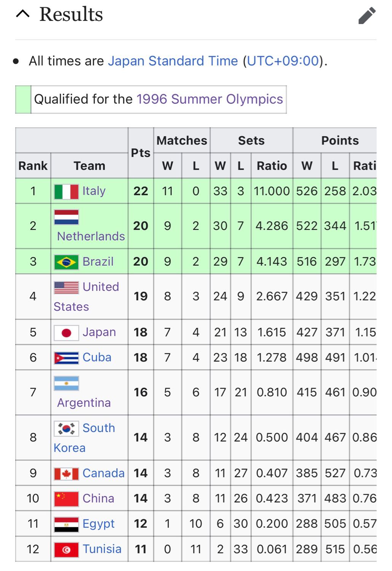Open the China team link

98,498
